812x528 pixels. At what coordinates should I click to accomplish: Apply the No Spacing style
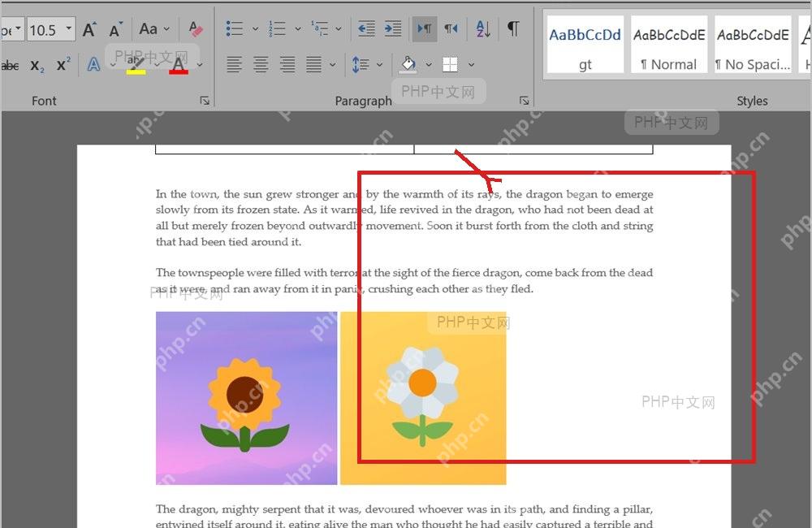pyautogui.click(x=753, y=45)
